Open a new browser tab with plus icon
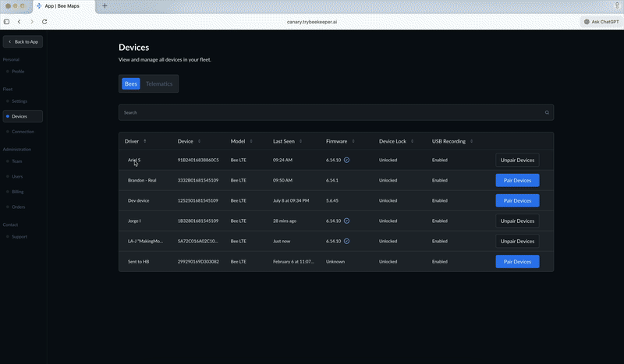Viewport: 624px width, 364px height. (x=105, y=5)
